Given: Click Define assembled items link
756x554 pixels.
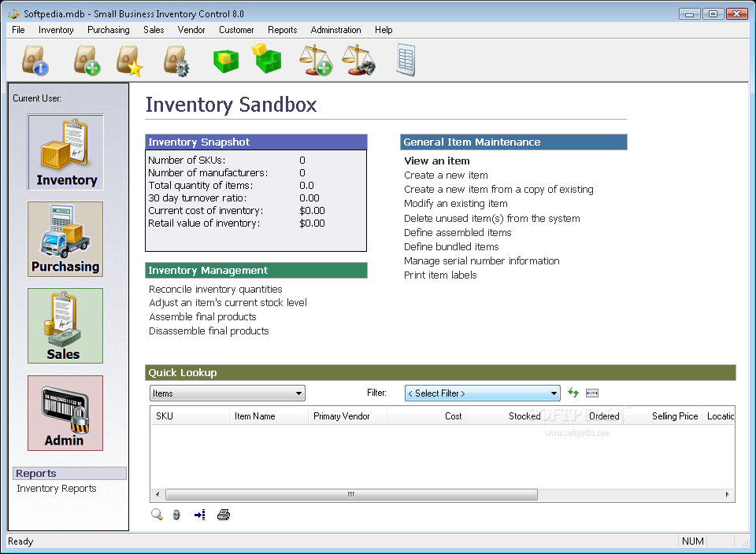Looking at the screenshot, I should pyautogui.click(x=458, y=233).
